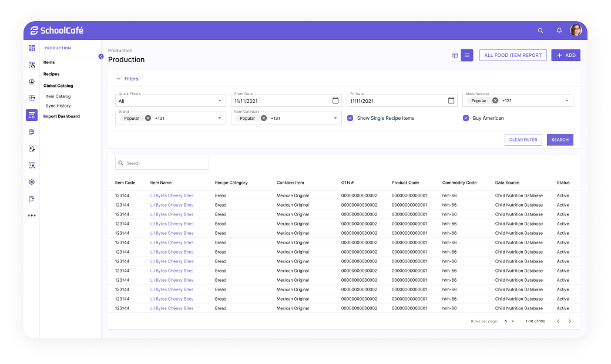Click the ALL FOOD ITEM REPORT button
Image resolution: width=611 pixels, height=364 pixels.
pyautogui.click(x=513, y=55)
